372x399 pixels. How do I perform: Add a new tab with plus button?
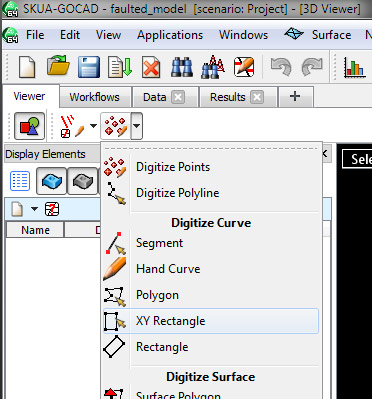click(x=295, y=97)
